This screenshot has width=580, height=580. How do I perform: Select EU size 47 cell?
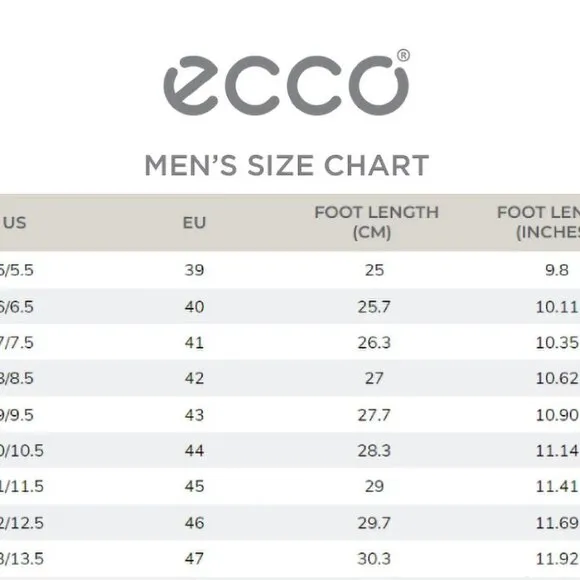tap(194, 559)
